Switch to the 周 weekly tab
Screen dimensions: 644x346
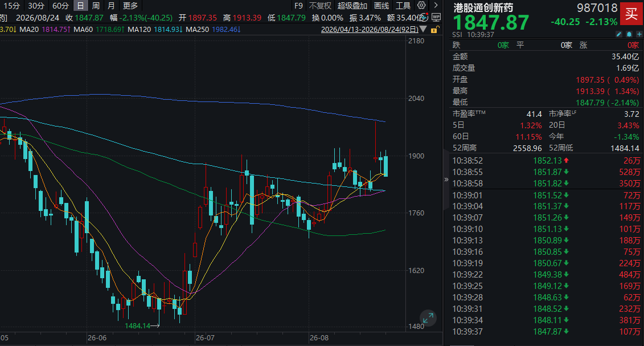[x=96, y=6]
